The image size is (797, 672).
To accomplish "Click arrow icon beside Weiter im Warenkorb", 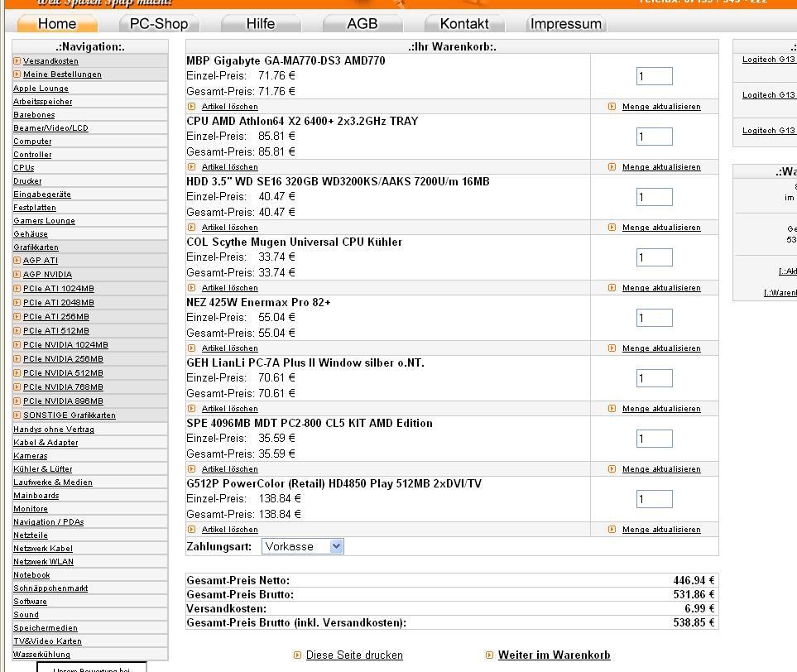I will [489, 655].
